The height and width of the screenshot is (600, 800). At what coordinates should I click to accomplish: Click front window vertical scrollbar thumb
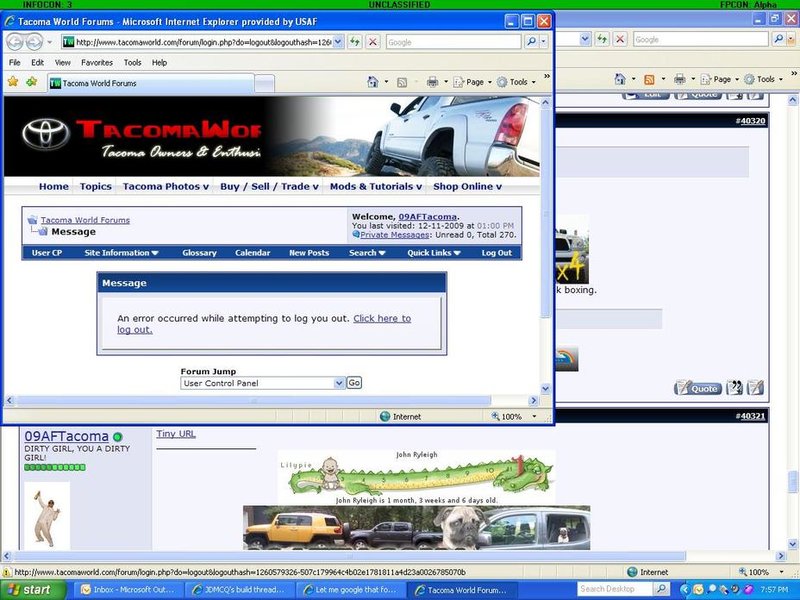545,212
